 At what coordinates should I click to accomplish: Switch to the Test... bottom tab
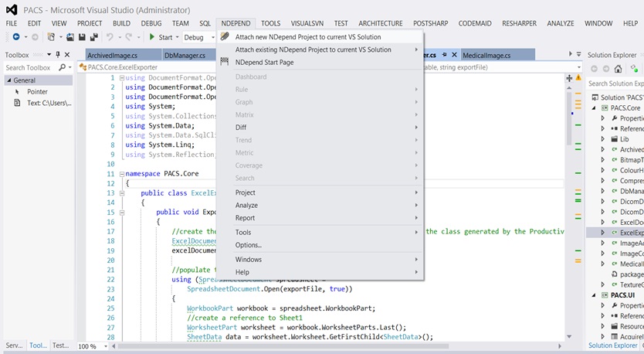click(x=61, y=345)
